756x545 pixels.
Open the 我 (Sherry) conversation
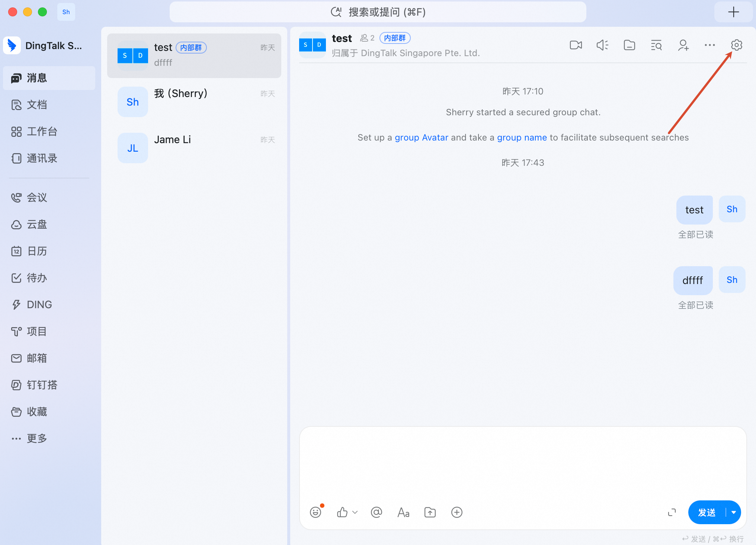pos(194,102)
